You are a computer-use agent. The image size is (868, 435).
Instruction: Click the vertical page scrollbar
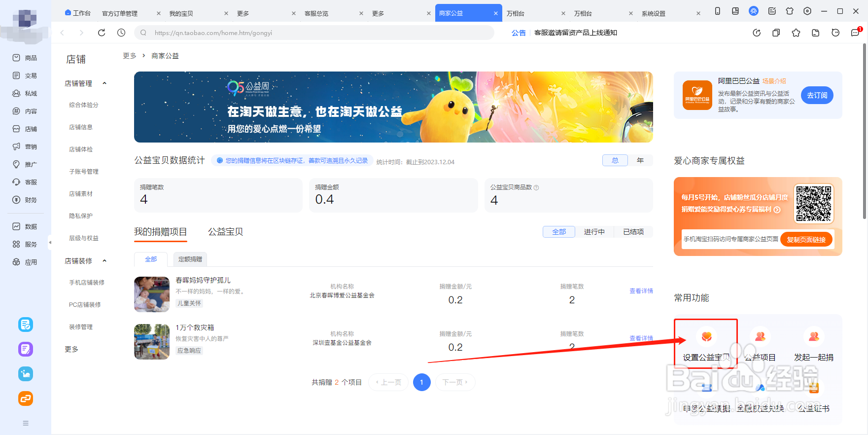(865, 131)
